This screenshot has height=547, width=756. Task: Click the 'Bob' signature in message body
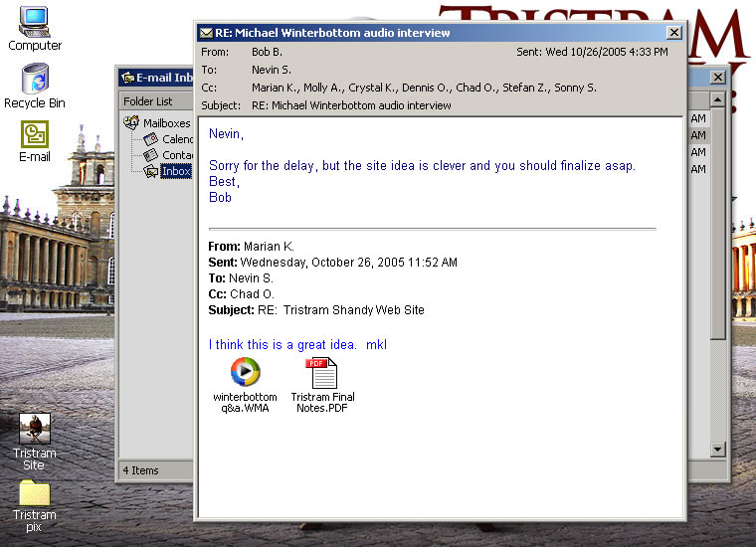pos(220,198)
